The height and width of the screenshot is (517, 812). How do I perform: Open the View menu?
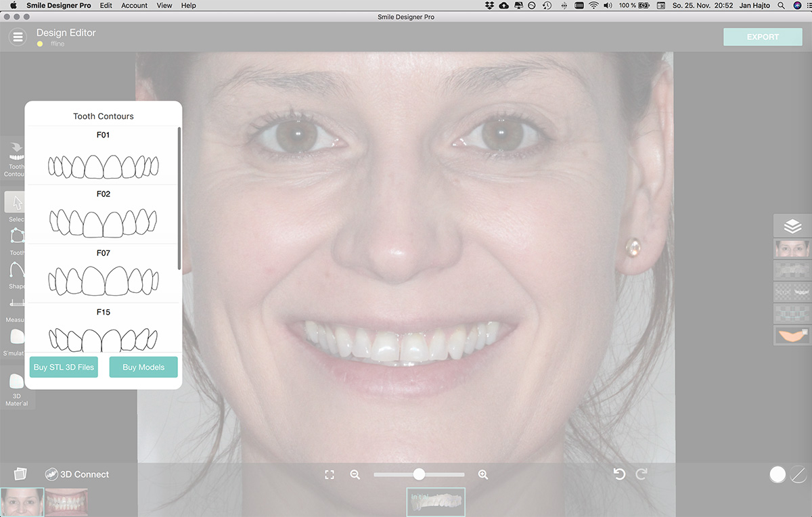point(164,5)
